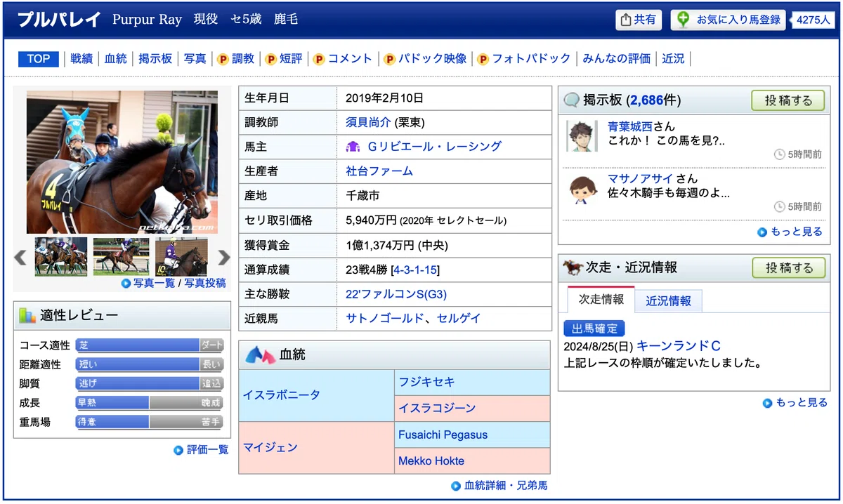Open Fusaichi Pegasus pedigree link
Screen dimensions: 843x504
(x=443, y=435)
